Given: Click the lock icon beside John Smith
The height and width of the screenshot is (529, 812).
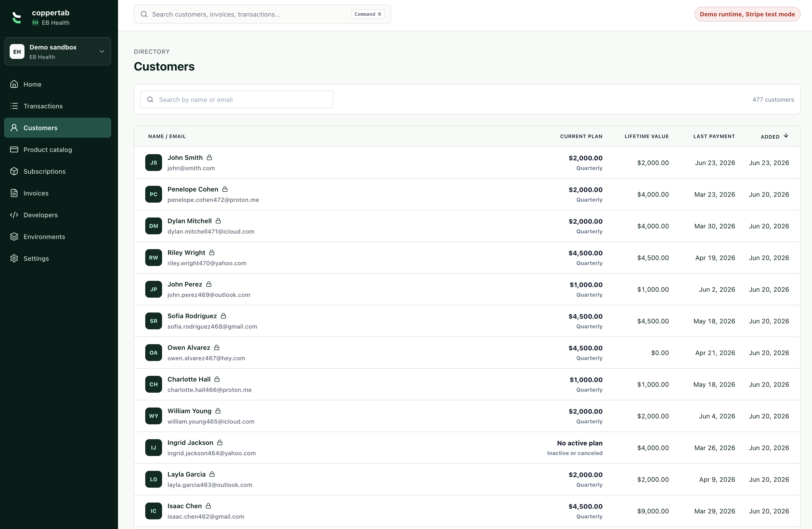Looking at the screenshot, I should pyautogui.click(x=210, y=157).
